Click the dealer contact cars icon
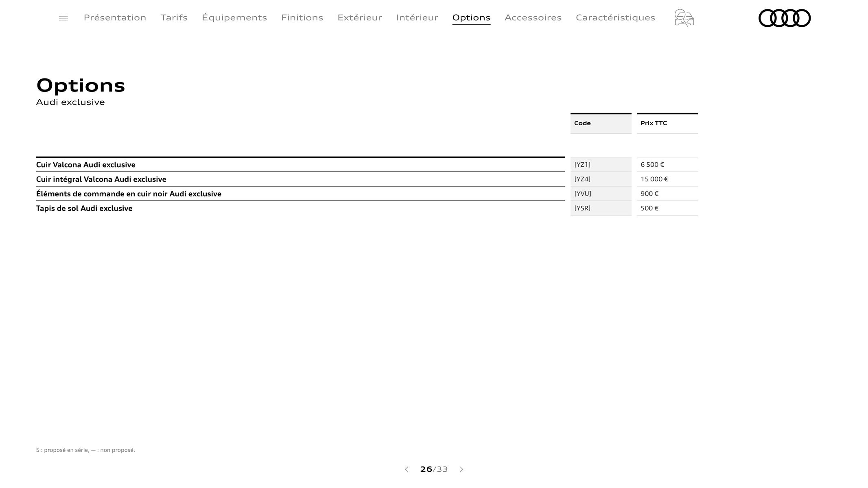868x488 pixels. point(684,18)
